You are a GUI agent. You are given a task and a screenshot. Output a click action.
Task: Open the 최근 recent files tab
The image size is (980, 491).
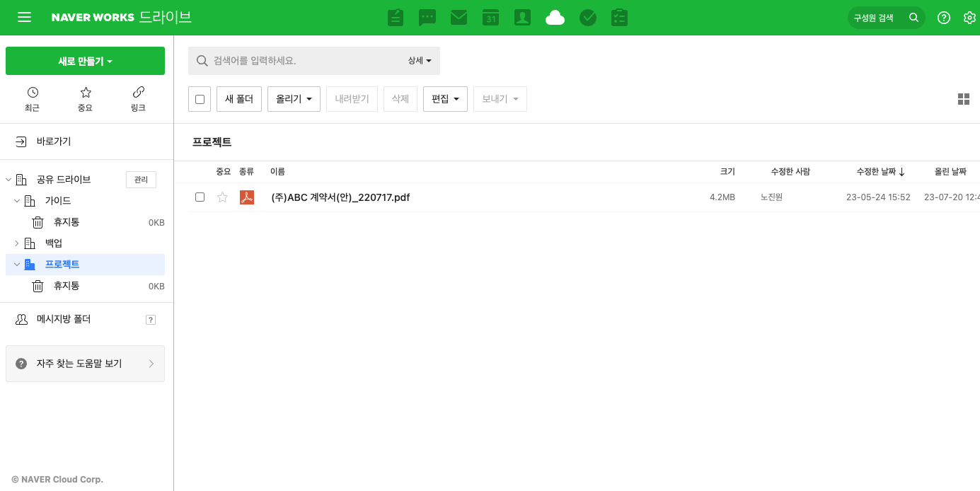point(33,99)
